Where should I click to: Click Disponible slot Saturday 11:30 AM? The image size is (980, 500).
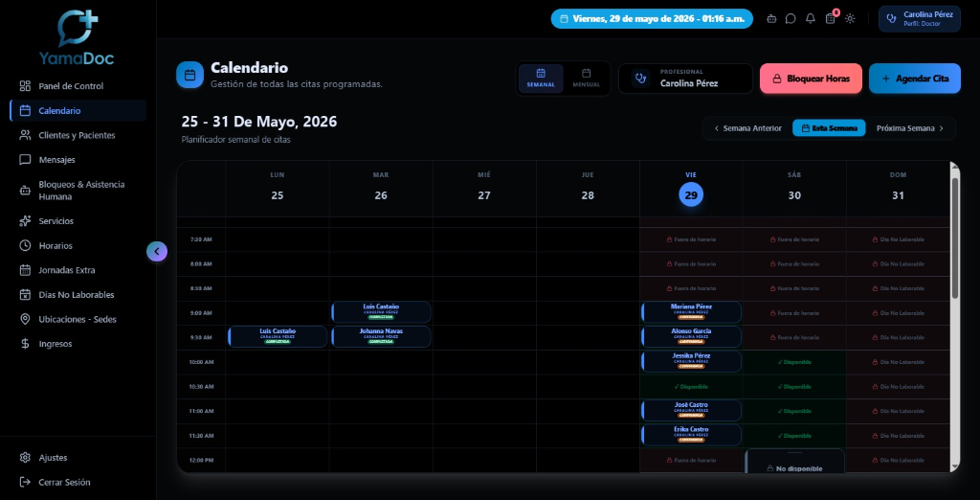pos(794,436)
